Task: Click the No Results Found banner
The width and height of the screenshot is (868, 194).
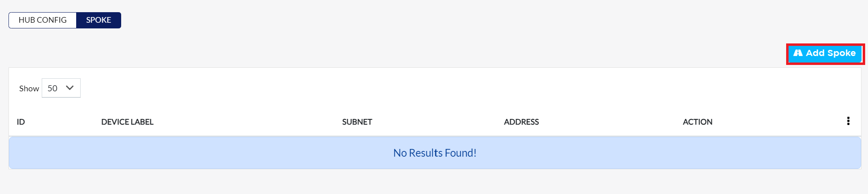Action: coord(435,153)
